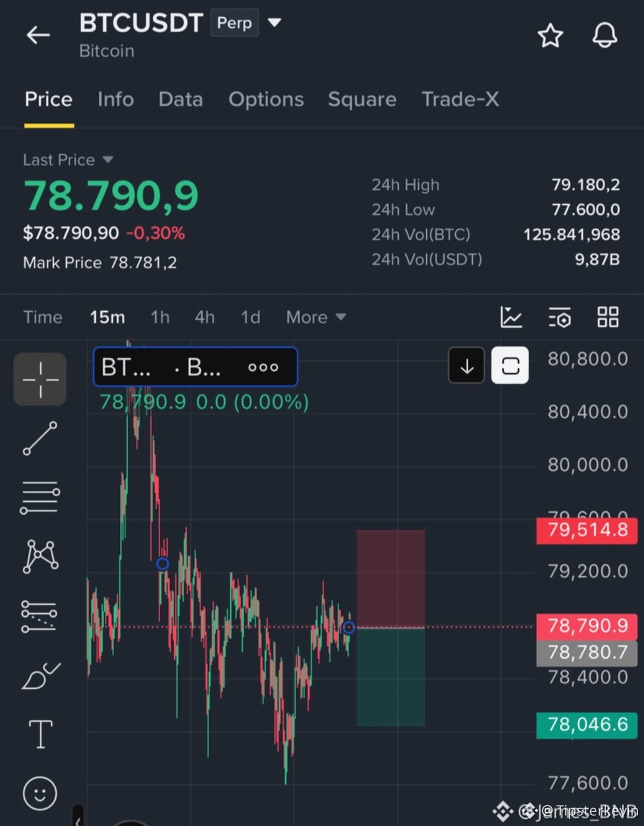
Task: Click the 24h Vol(USDT) value 9,87B
Action: point(597,259)
